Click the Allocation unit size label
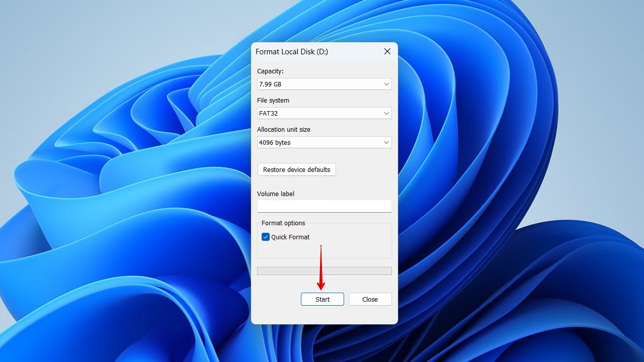This screenshot has height=362, width=644. tap(284, 130)
